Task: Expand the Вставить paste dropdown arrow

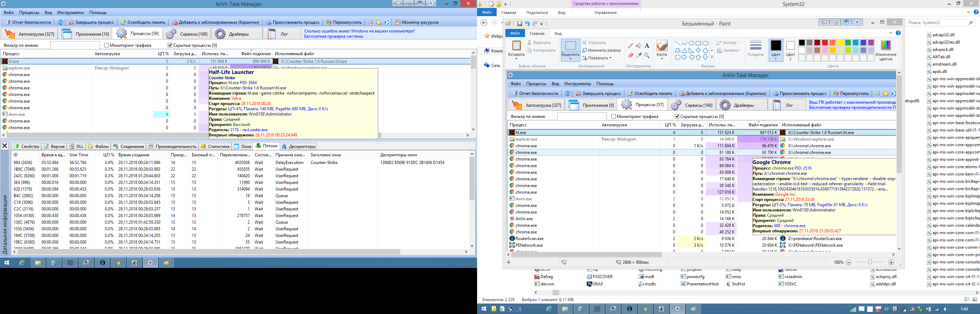Action: (x=516, y=58)
